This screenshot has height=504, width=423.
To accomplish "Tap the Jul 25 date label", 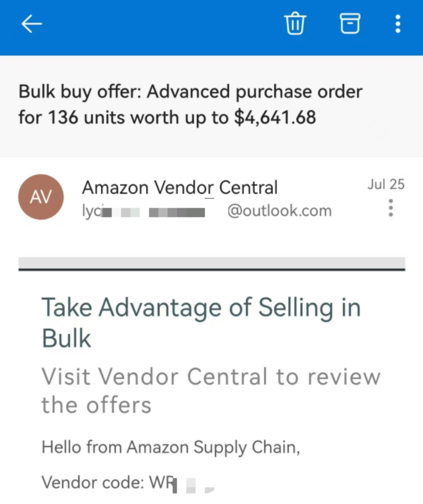I will [x=386, y=184].
